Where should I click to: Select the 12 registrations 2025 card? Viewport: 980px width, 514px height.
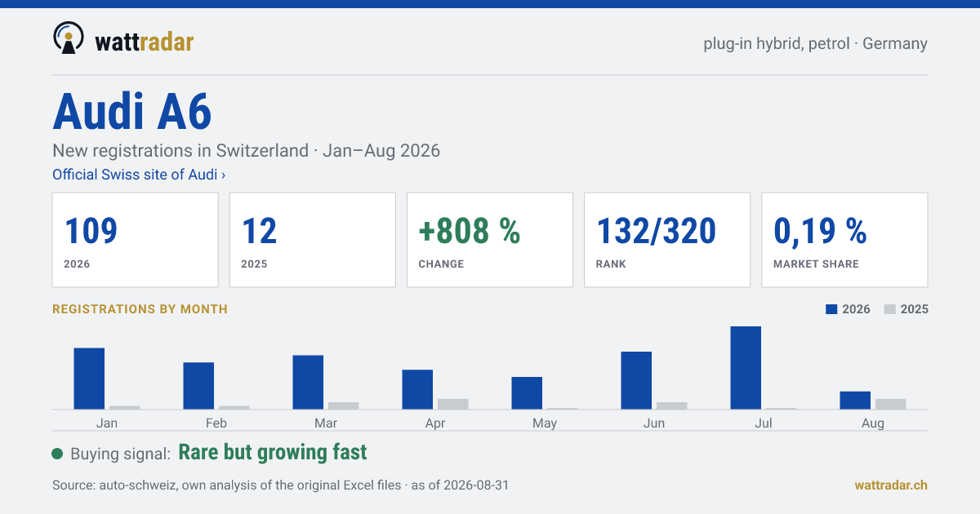tap(313, 240)
